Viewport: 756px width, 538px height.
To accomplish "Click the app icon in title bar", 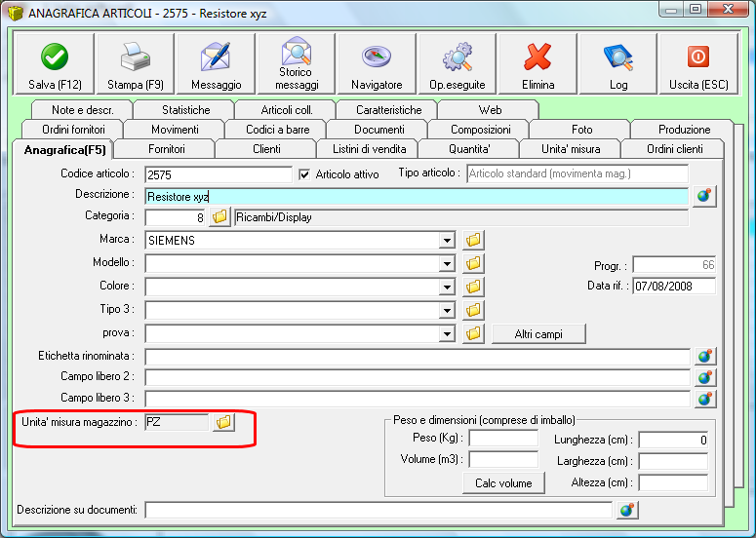I will click(x=16, y=13).
